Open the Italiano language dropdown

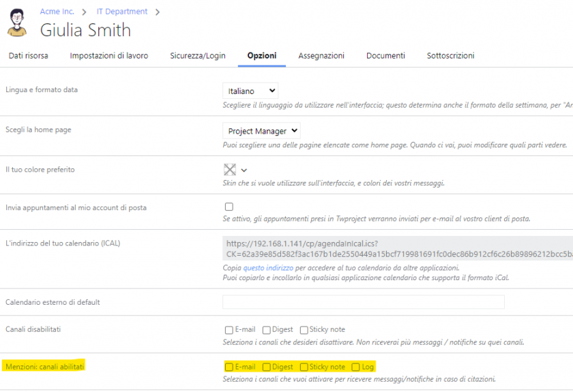(250, 91)
